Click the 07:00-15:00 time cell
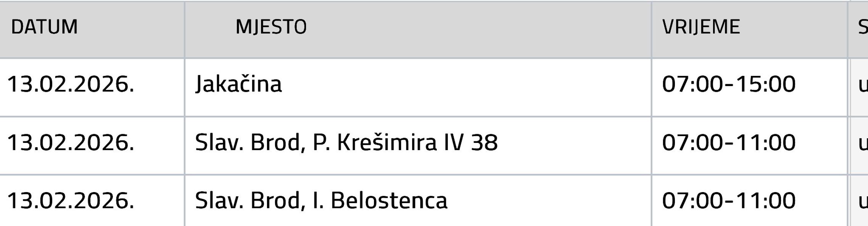868x226 pixels. pyautogui.click(x=728, y=84)
